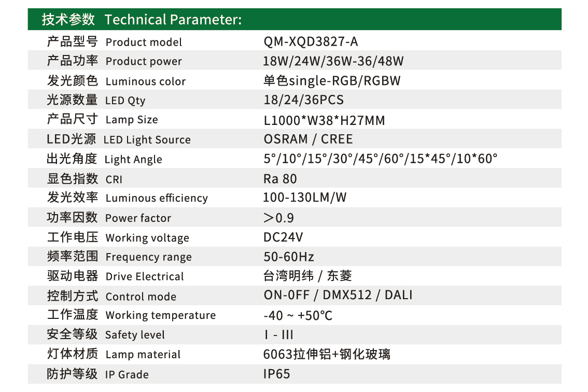Select the 'Control mode' label

pos(141,297)
